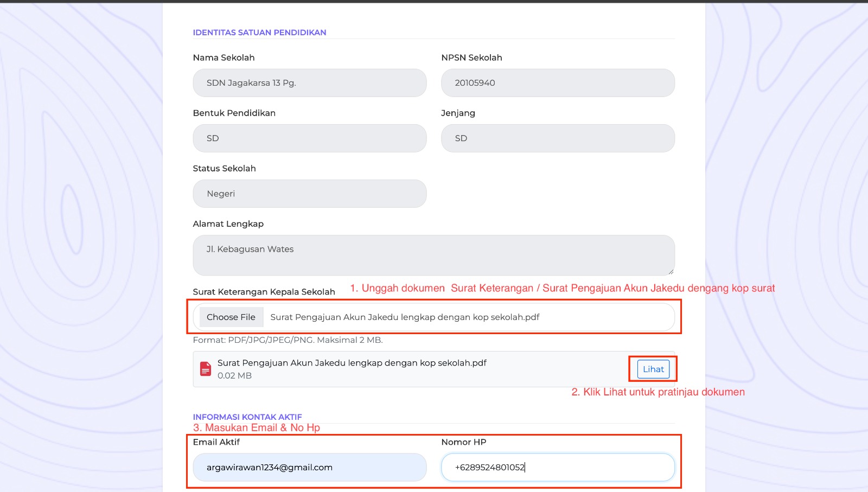Click Lihat to preview the document
Viewport: 868px width, 492px height.
[x=653, y=369]
